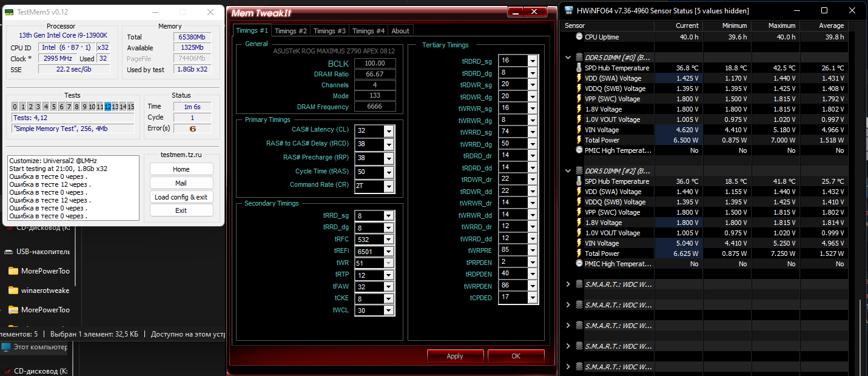Select the Timings #1 tab
Viewport: 868px width, 376px height.
[252, 30]
